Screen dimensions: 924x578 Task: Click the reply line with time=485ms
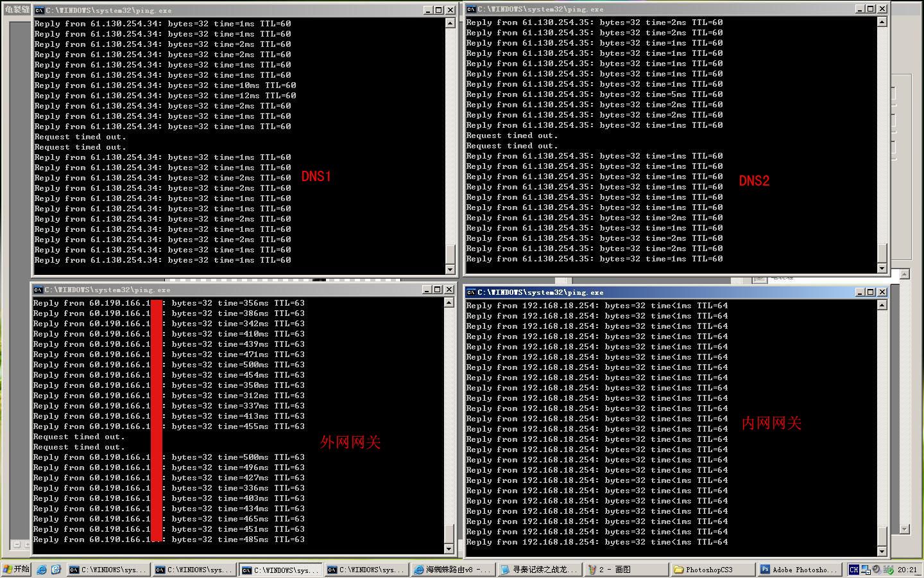(169, 539)
